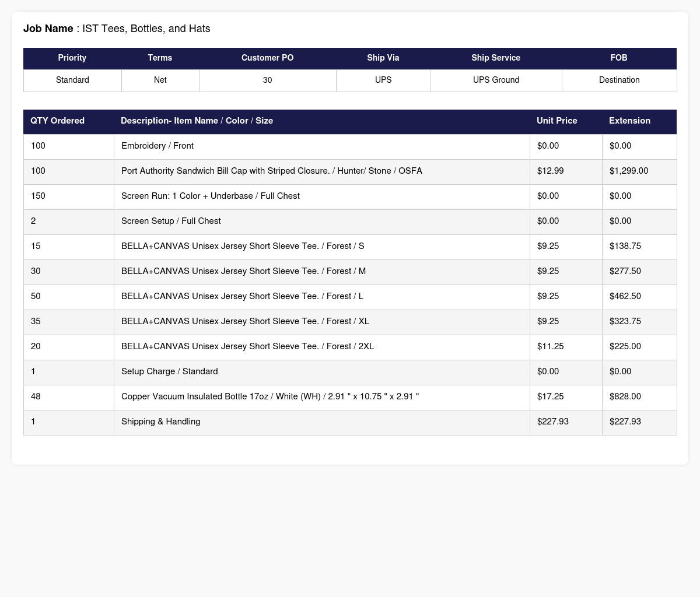The height and width of the screenshot is (597, 700).
Task: Select the 'Net' terms cell
Action: [160, 80]
